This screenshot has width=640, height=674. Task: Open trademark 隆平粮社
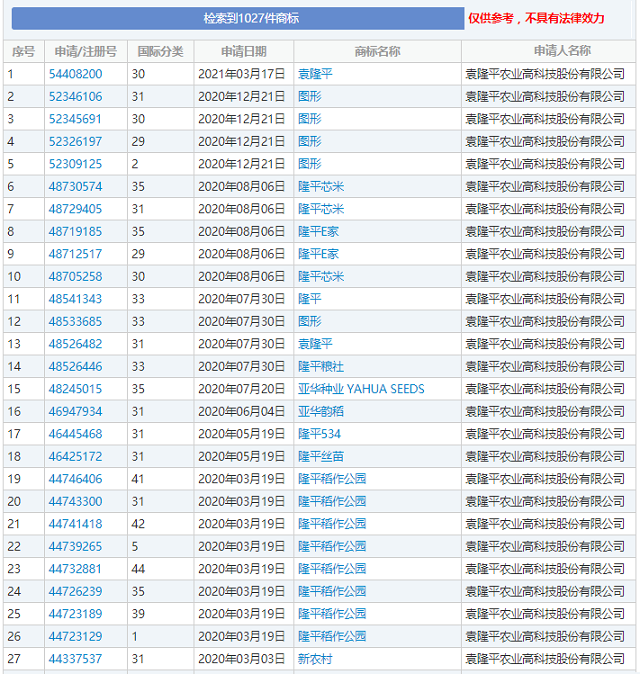321,367
